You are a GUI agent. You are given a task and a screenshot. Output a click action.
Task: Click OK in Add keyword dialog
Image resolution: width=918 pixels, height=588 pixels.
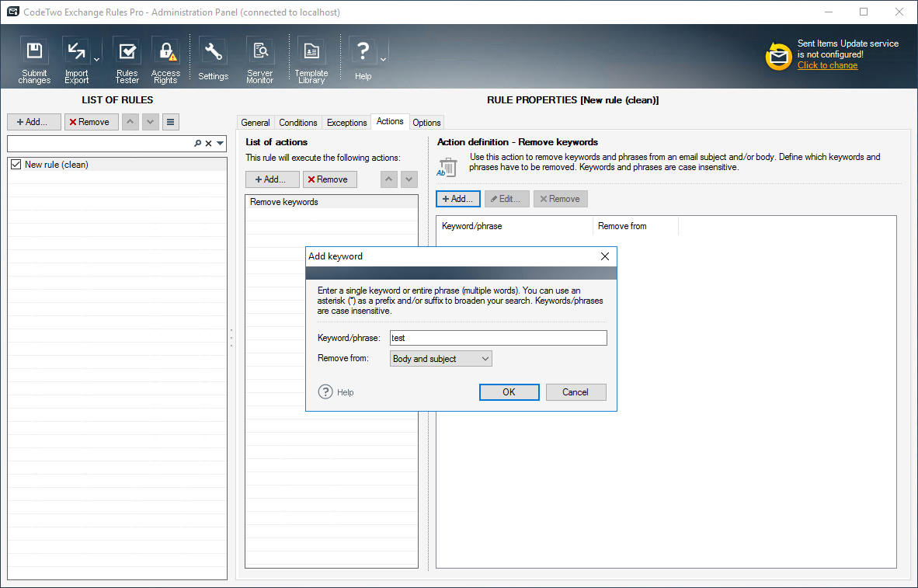(x=509, y=391)
